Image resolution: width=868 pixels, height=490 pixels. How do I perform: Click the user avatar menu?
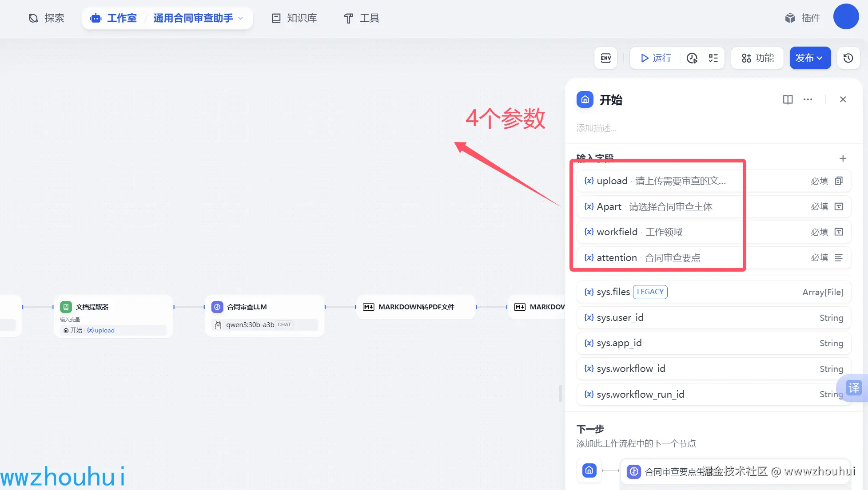[846, 17]
